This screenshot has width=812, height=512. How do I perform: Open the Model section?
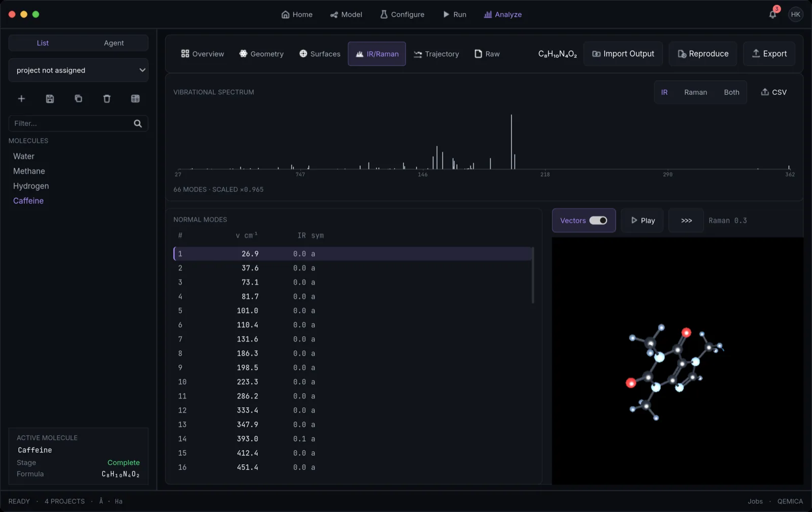click(346, 14)
